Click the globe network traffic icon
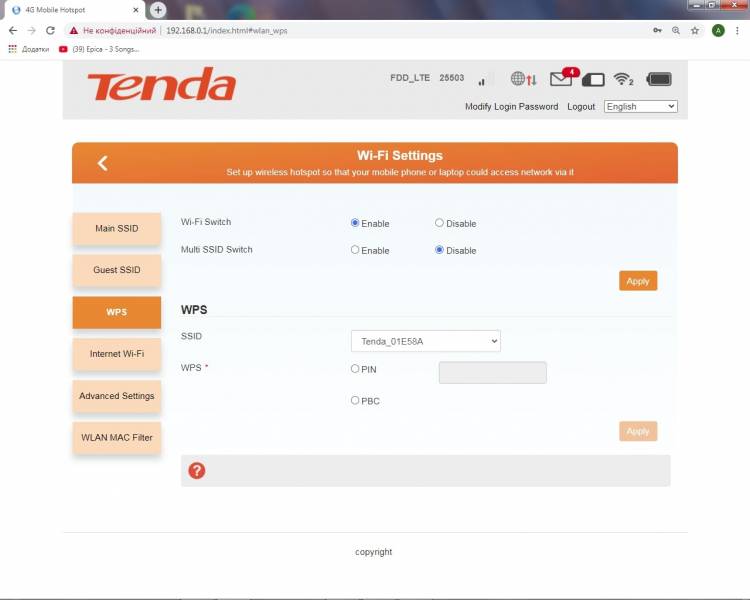 pos(523,79)
